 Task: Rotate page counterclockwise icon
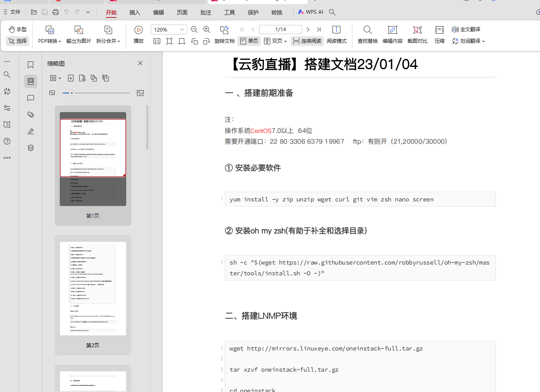tap(194, 41)
